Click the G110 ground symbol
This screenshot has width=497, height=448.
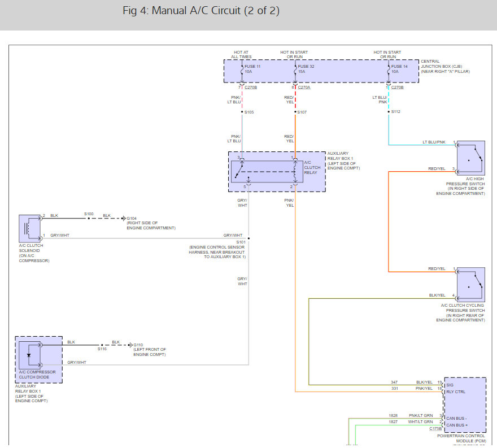pos(130,345)
